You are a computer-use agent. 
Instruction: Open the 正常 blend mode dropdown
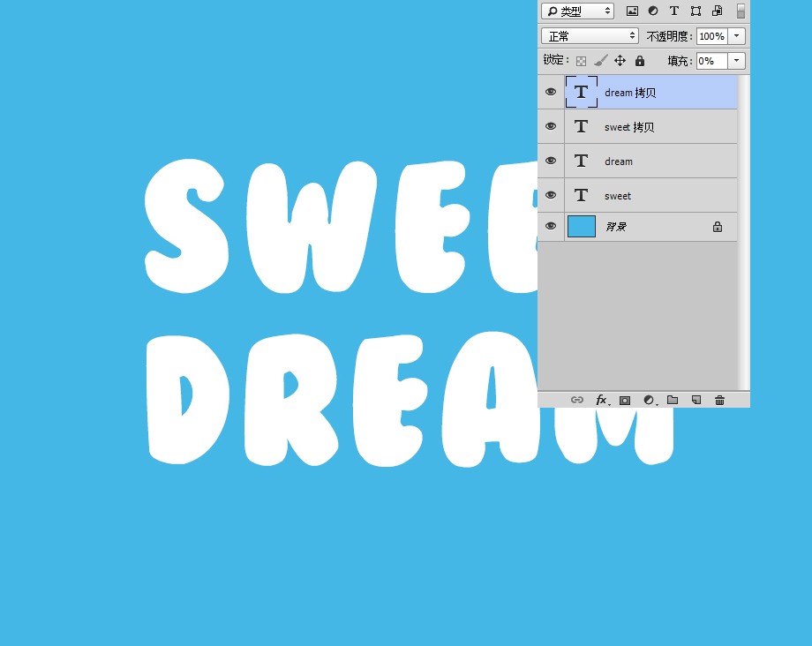(x=590, y=36)
